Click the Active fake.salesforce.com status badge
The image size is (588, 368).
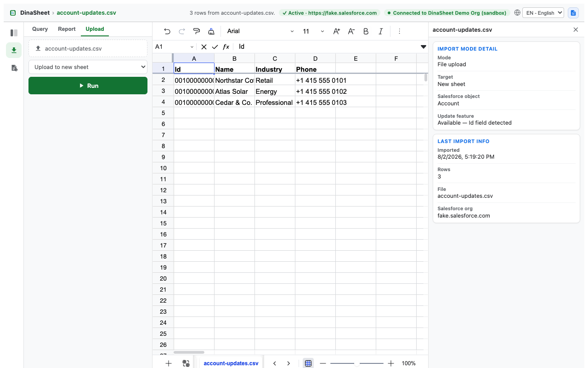coord(330,13)
